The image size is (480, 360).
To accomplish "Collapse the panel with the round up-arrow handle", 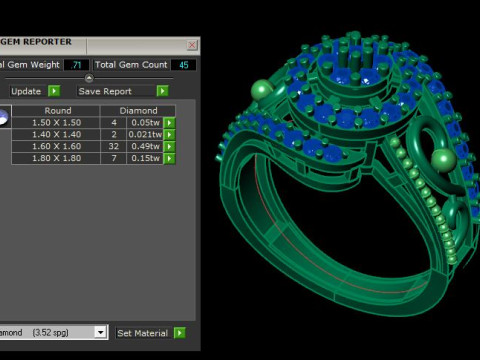I will click(89, 78).
